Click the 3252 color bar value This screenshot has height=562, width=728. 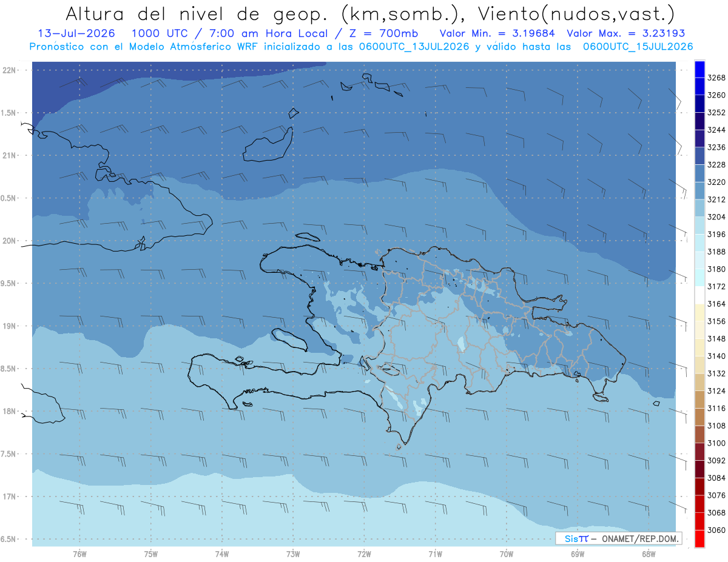716,113
